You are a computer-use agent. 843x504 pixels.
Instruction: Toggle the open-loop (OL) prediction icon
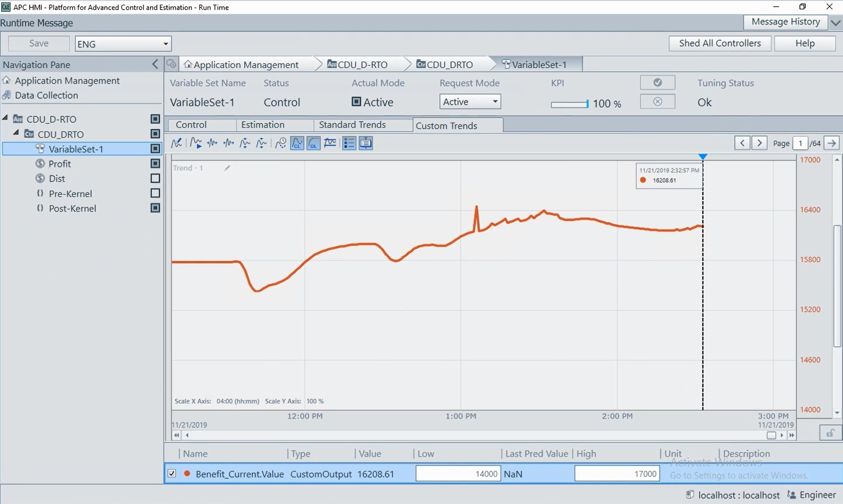[314, 143]
